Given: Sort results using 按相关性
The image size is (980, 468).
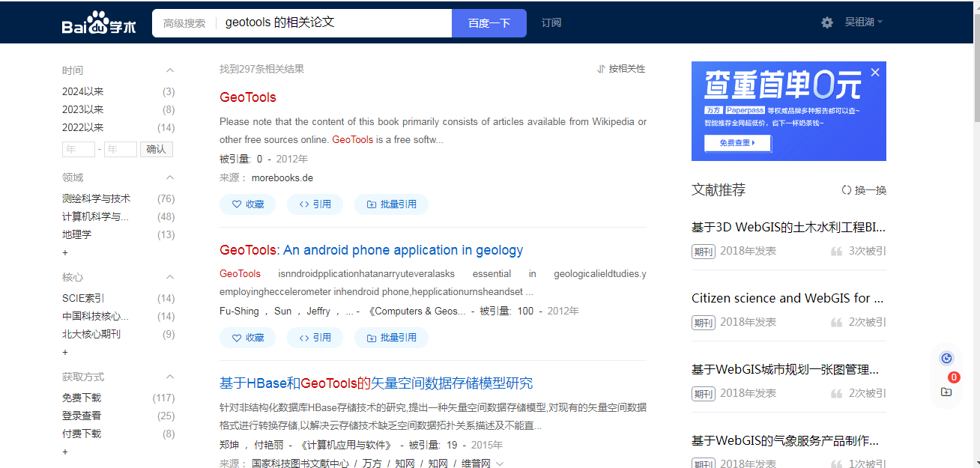Looking at the screenshot, I should tap(621, 69).
